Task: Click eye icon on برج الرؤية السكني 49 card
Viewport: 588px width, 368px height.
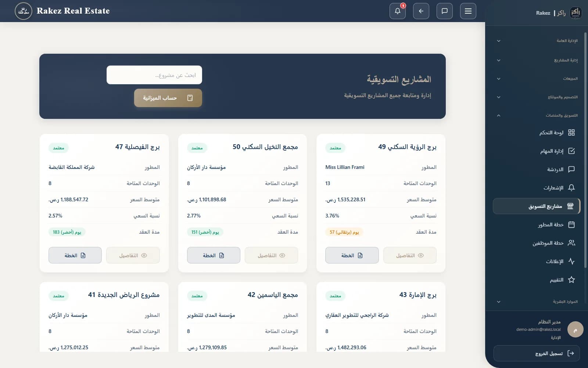Action: coord(421,255)
